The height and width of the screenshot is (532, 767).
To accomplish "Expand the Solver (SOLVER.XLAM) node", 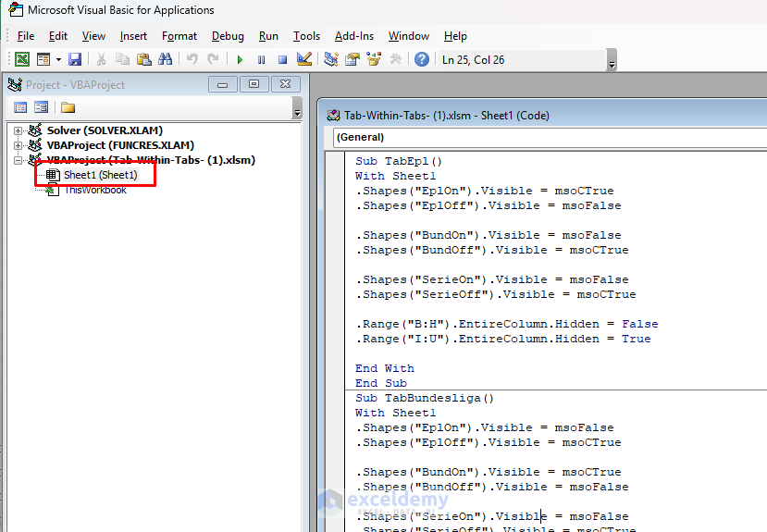I will [19, 130].
